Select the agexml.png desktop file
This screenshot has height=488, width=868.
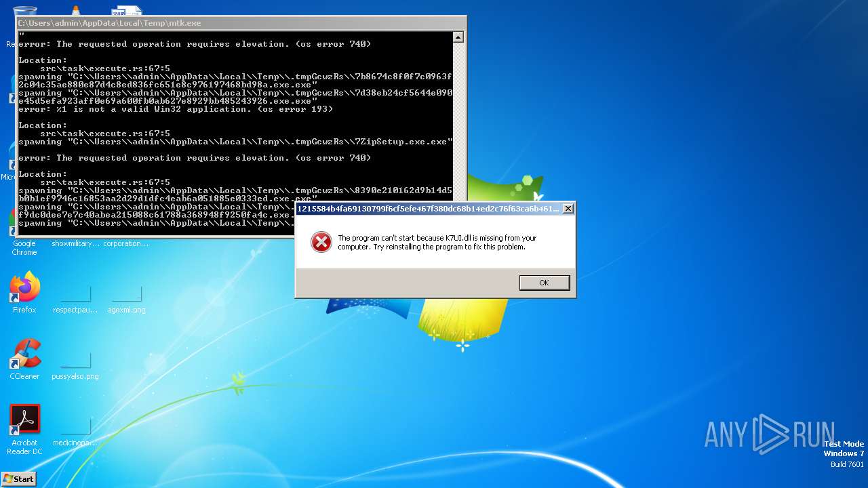tap(126, 299)
